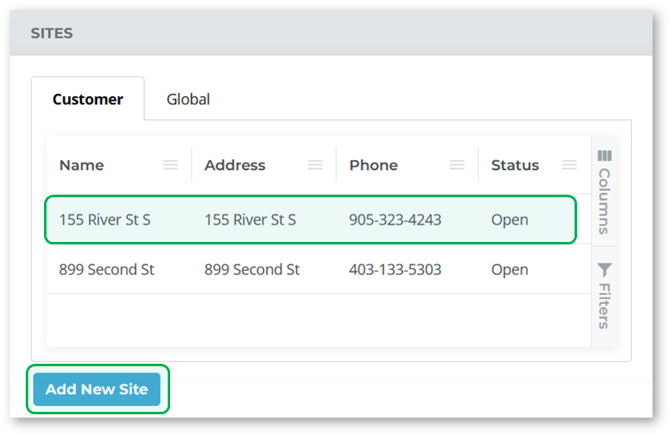Click the Columns panel bars icon
670x435 pixels.
[x=605, y=155]
